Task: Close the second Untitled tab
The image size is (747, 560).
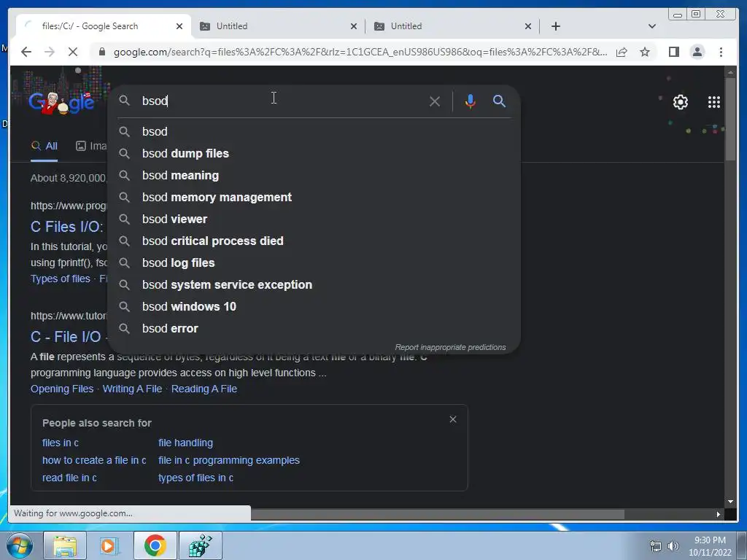Action: [528, 26]
